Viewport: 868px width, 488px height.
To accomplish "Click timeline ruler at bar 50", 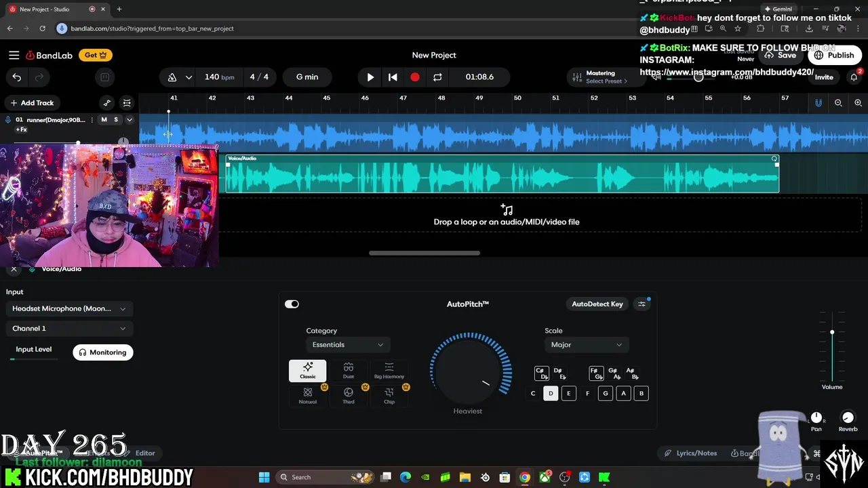I will point(517,98).
